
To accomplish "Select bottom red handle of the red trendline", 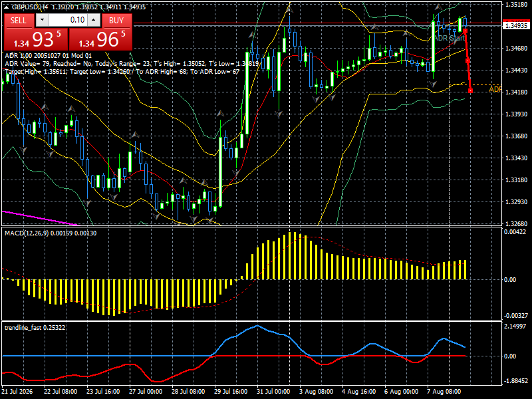I will tap(470, 90).
